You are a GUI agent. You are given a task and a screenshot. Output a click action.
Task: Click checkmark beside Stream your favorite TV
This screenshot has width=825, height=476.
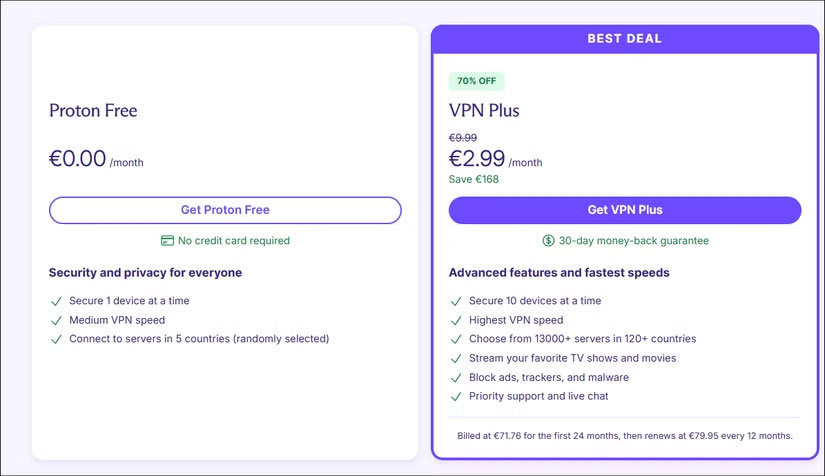tap(455, 358)
